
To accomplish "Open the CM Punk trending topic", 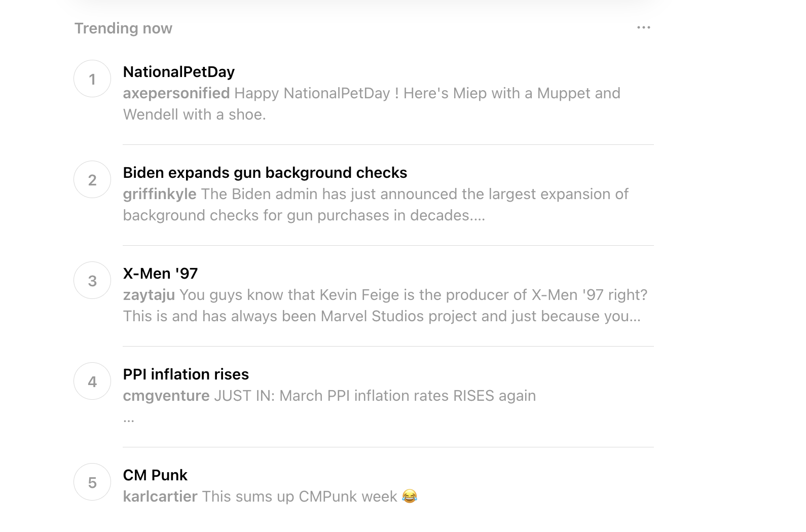I will [x=155, y=475].
